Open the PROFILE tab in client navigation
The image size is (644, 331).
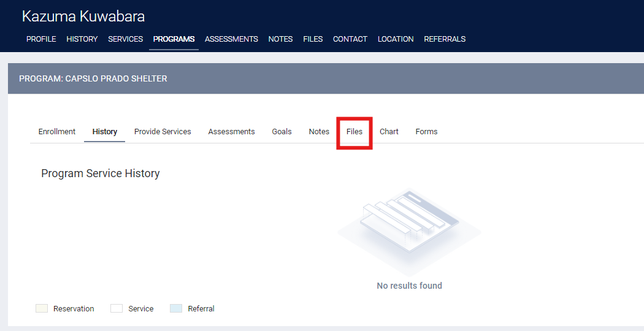point(41,39)
